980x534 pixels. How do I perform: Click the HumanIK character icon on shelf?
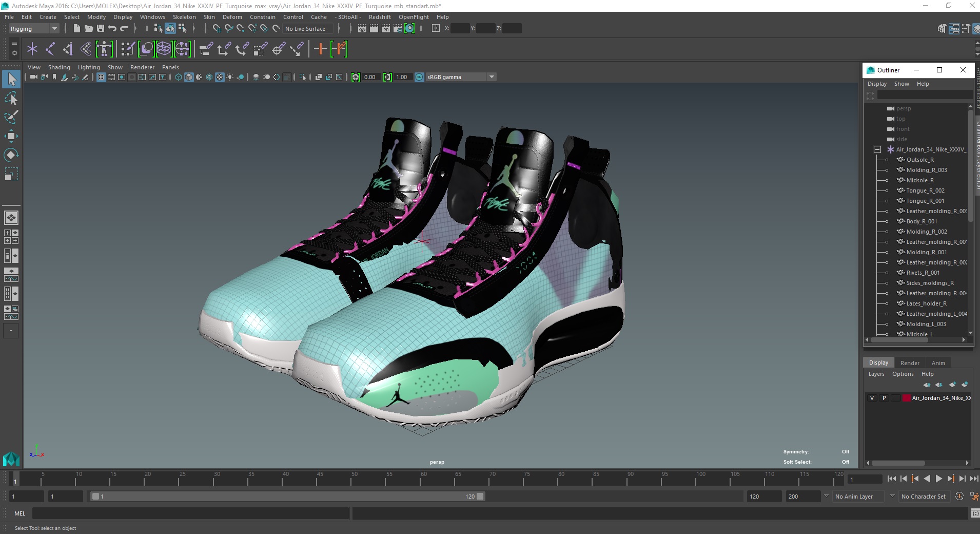coord(104,49)
